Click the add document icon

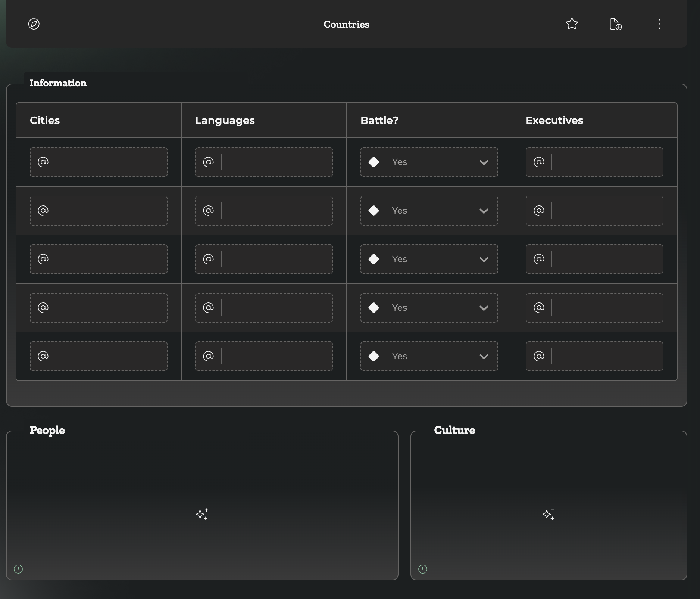click(615, 24)
